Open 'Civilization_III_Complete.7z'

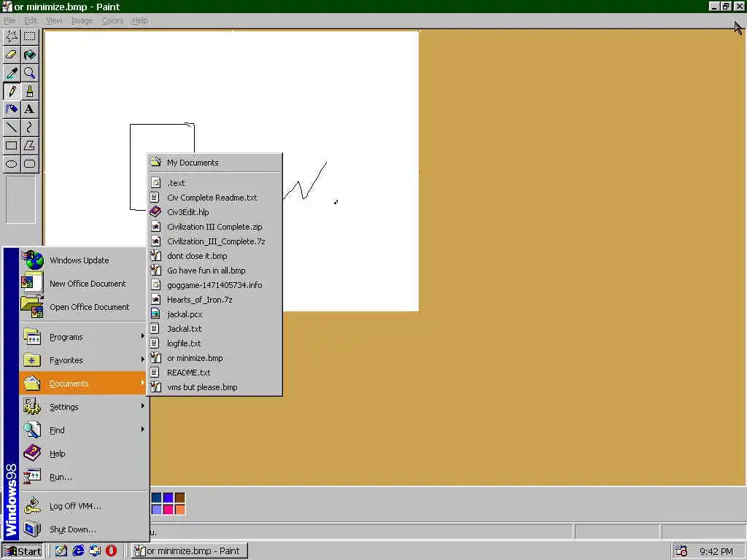(214, 241)
